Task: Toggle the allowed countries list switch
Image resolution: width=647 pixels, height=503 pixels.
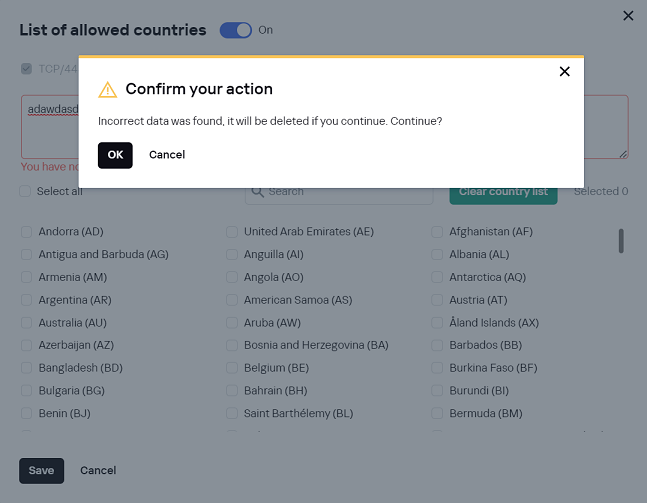Action: click(236, 30)
